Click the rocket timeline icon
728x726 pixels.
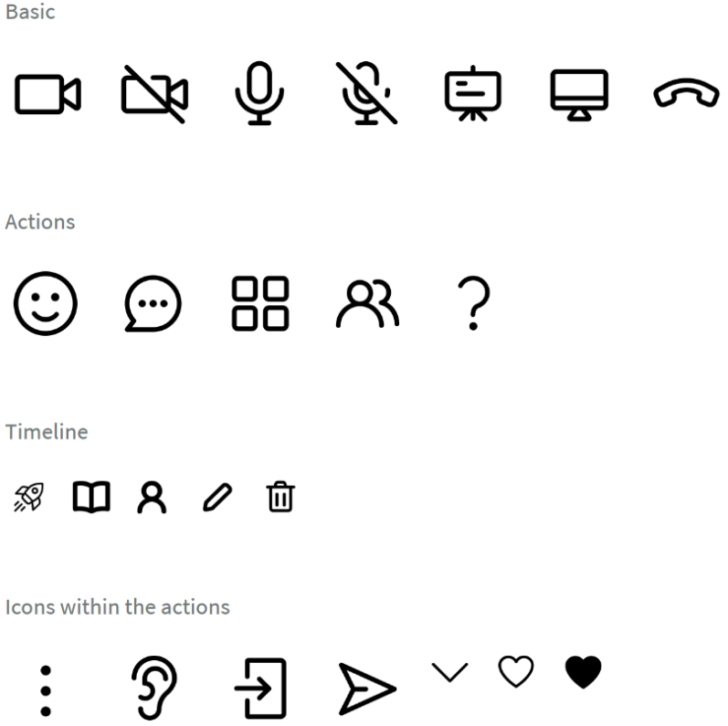click(x=29, y=497)
